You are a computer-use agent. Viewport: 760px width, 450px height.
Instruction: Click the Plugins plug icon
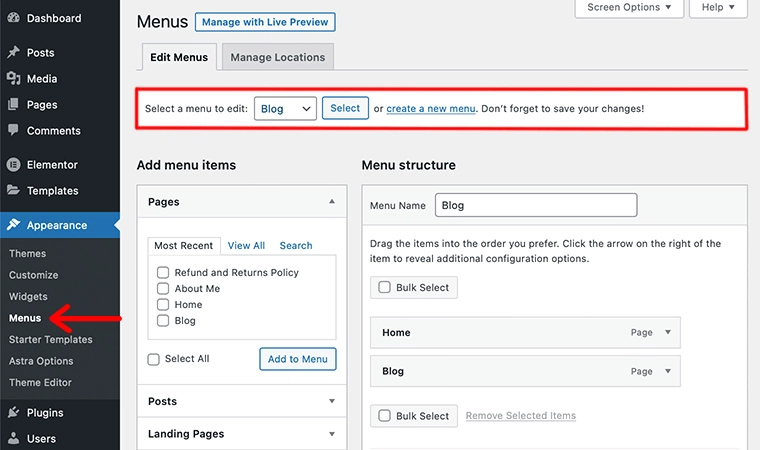[x=14, y=412]
